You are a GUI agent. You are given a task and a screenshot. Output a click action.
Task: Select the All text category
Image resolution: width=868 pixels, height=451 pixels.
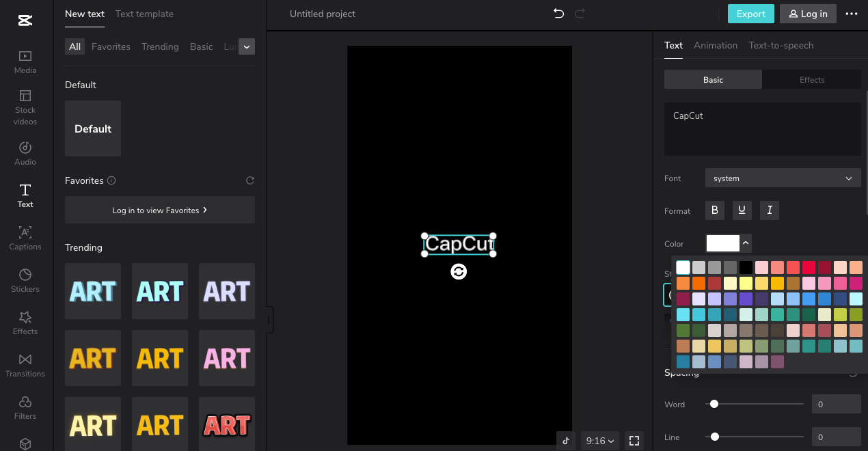pos(74,46)
